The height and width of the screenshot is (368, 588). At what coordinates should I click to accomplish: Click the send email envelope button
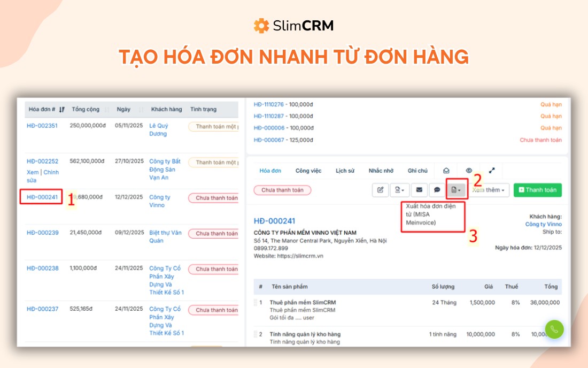point(419,190)
